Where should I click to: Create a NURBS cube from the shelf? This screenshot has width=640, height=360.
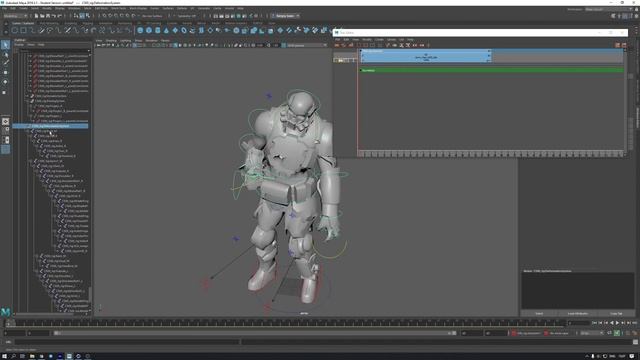coord(149,31)
